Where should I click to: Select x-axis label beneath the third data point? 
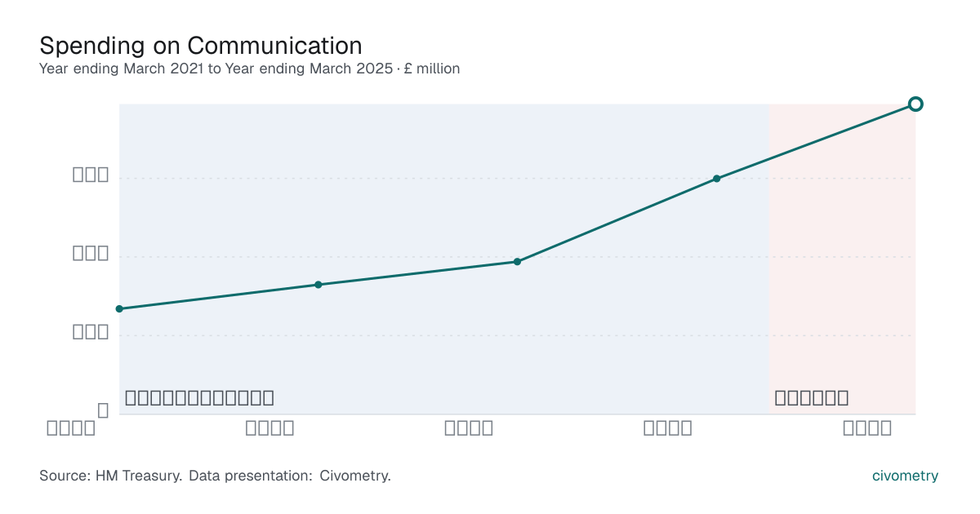click(x=469, y=428)
